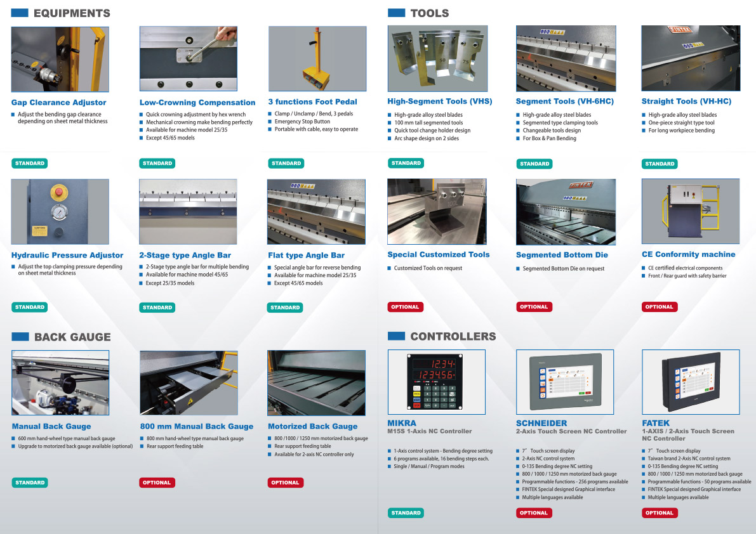Open the 3 functions Foot Pedal image
The height and width of the screenshot is (534, 756).
tap(317, 59)
